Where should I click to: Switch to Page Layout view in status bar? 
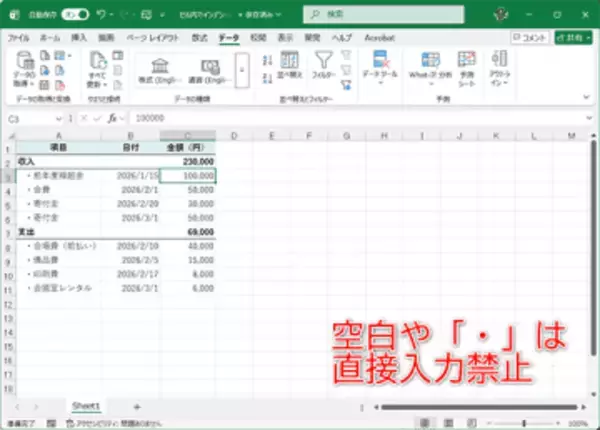pyautogui.click(x=448, y=423)
